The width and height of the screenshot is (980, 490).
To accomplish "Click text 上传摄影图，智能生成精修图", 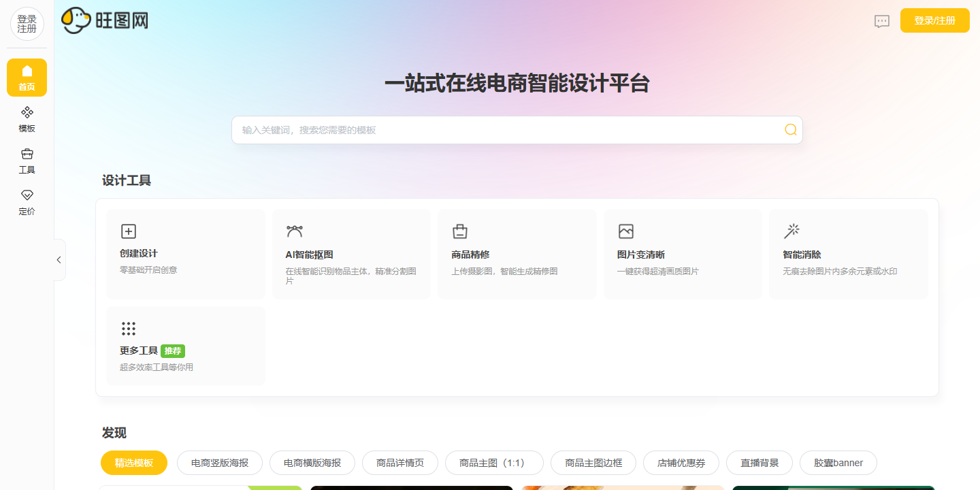I will click(504, 272).
